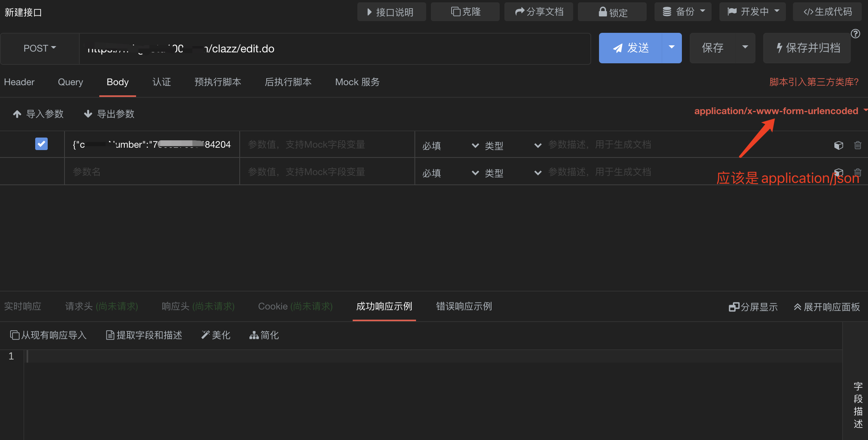Open the Mock 服务 tab
The image size is (868, 440).
click(x=357, y=82)
